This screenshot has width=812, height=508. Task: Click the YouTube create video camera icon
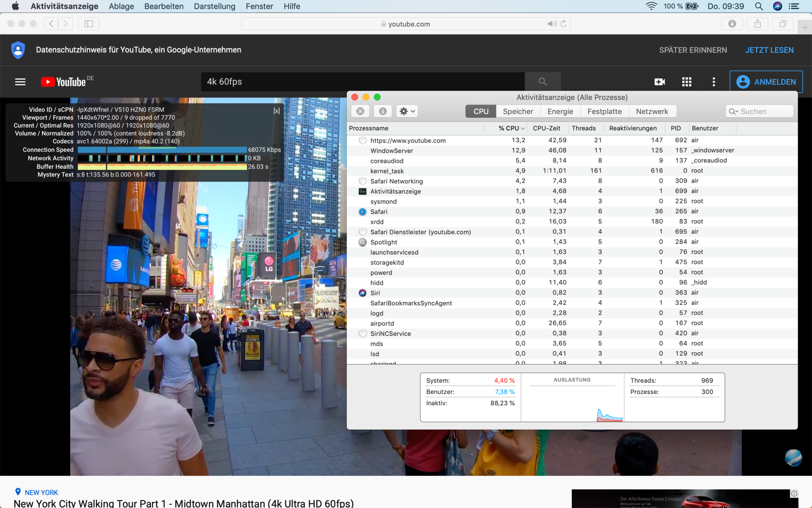(x=659, y=82)
